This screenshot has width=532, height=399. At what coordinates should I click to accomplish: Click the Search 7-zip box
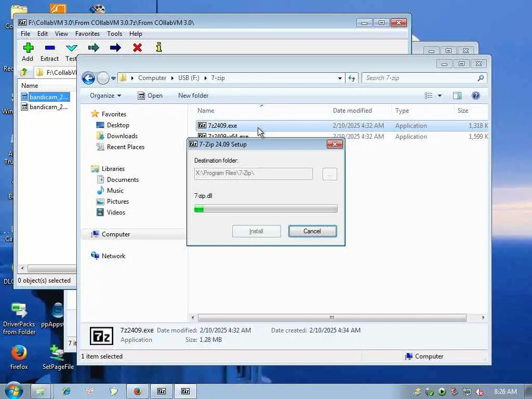(424, 78)
